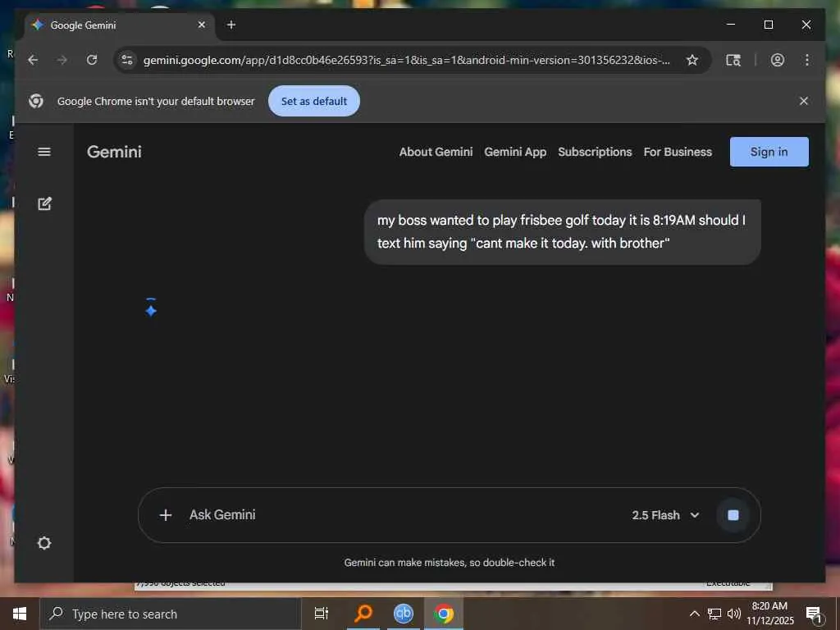
Task: Open the Windows Start menu
Action: [20, 614]
